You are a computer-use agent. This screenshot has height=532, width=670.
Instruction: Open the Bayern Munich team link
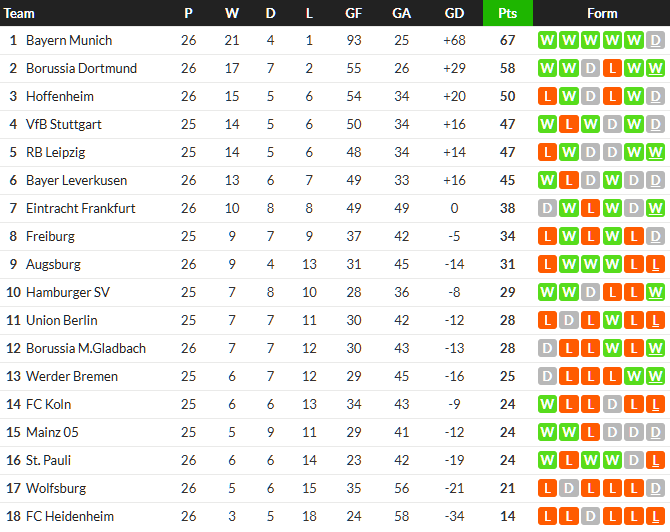[x=69, y=41]
